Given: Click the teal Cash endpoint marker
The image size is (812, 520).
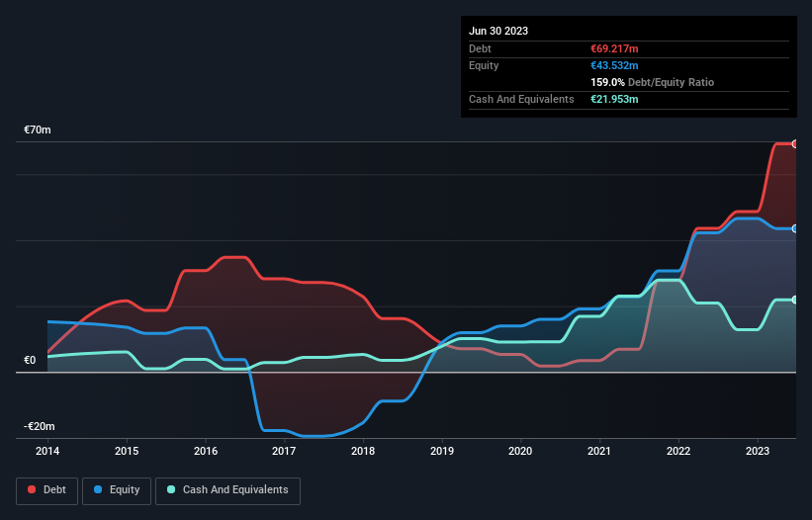Looking at the screenshot, I should (795, 301).
